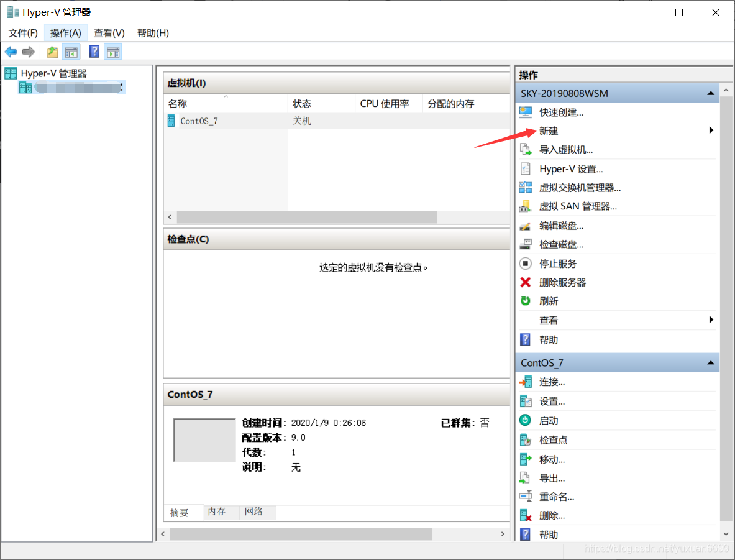
Task: Open the 操作(A) menu
Action: point(66,33)
